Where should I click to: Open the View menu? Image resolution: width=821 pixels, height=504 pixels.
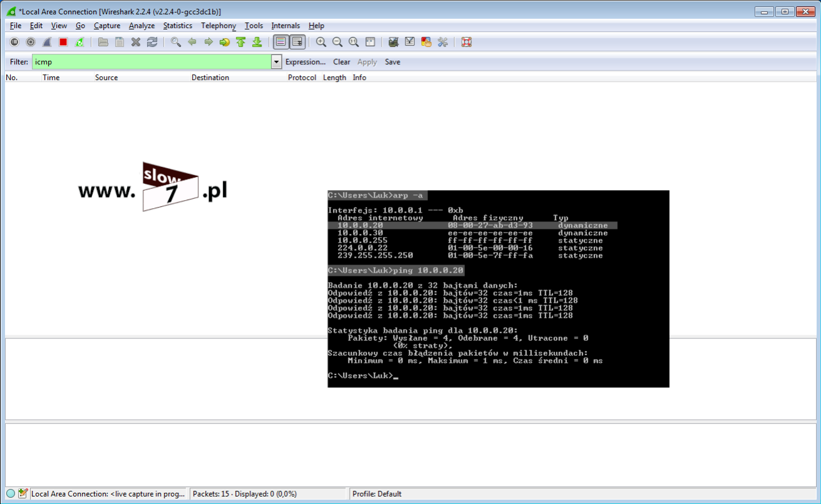pyautogui.click(x=59, y=26)
